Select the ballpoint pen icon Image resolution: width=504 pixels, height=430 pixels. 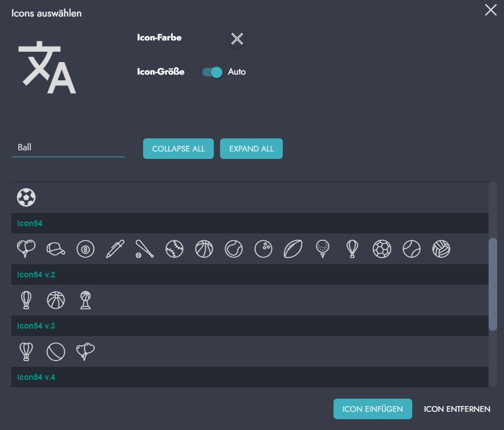115,249
